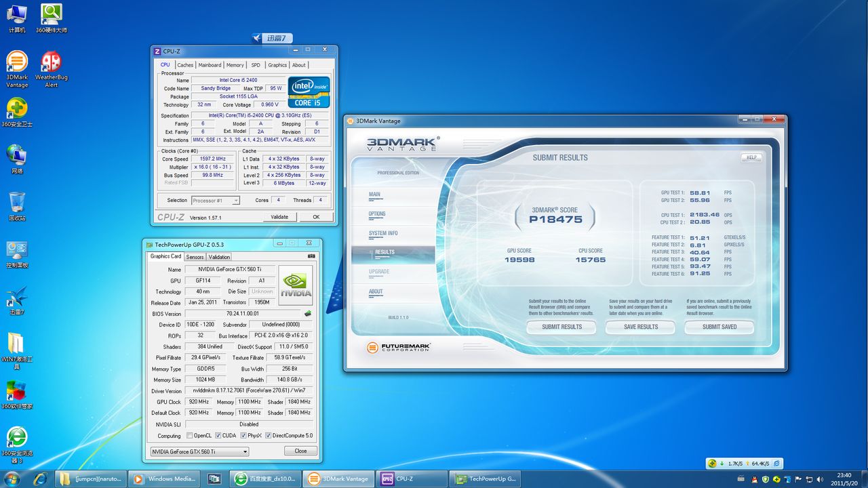Click the Save Results button
Image resolution: width=868 pixels, height=488 pixels.
tap(640, 327)
